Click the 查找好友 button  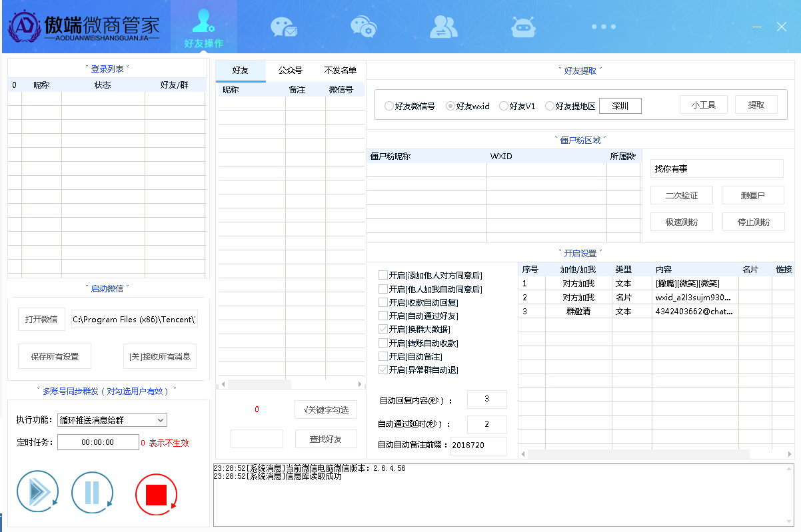pyautogui.click(x=326, y=439)
